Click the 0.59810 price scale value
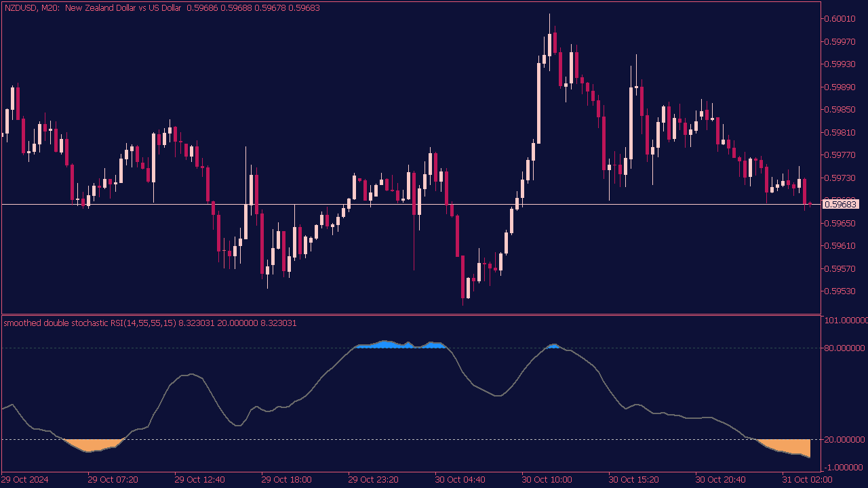The width and height of the screenshot is (868, 488). [x=840, y=132]
